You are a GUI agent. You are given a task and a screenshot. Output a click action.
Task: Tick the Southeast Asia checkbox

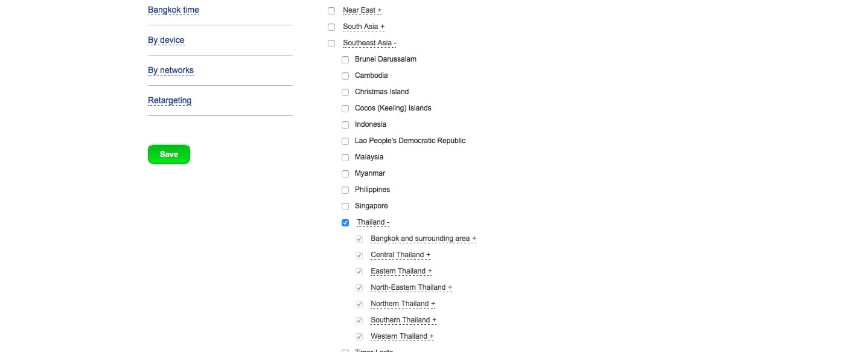[331, 43]
